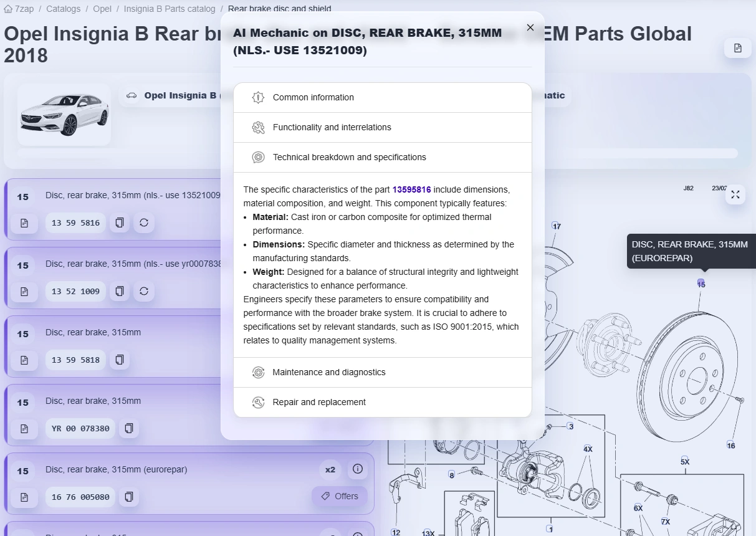Copy part number 13 59 5818
This screenshot has width=756, height=536.
(x=120, y=360)
